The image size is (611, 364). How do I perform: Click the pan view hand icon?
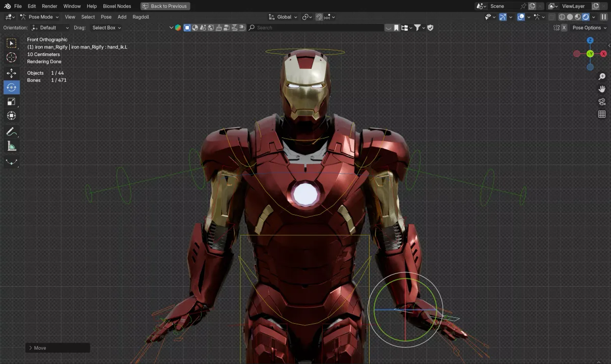coord(602,89)
